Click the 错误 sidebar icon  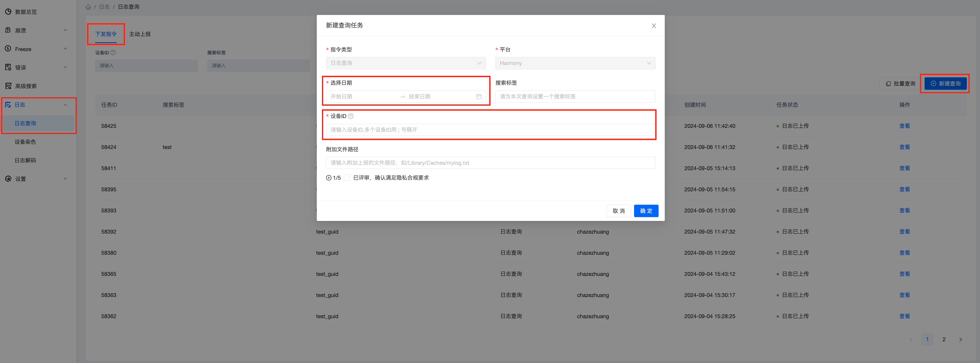(8, 67)
